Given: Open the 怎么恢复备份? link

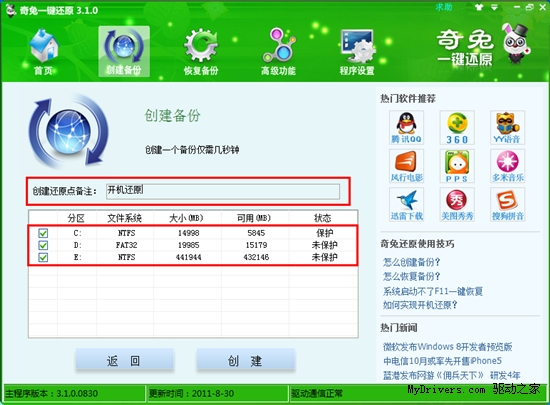Looking at the screenshot, I should (x=411, y=277).
